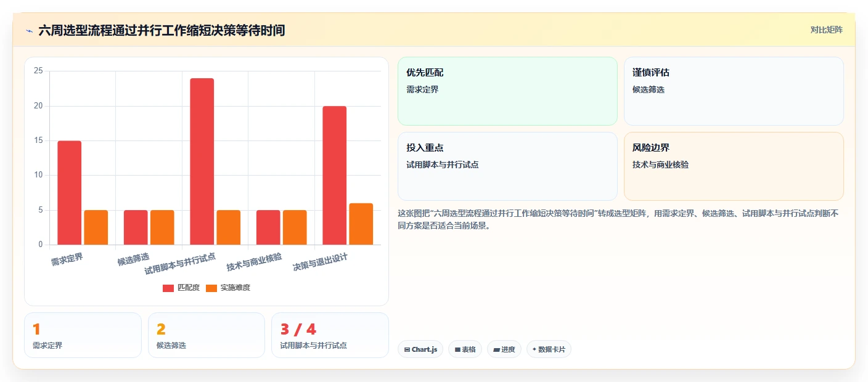Click the y-axis value 25

click(x=38, y=71)
